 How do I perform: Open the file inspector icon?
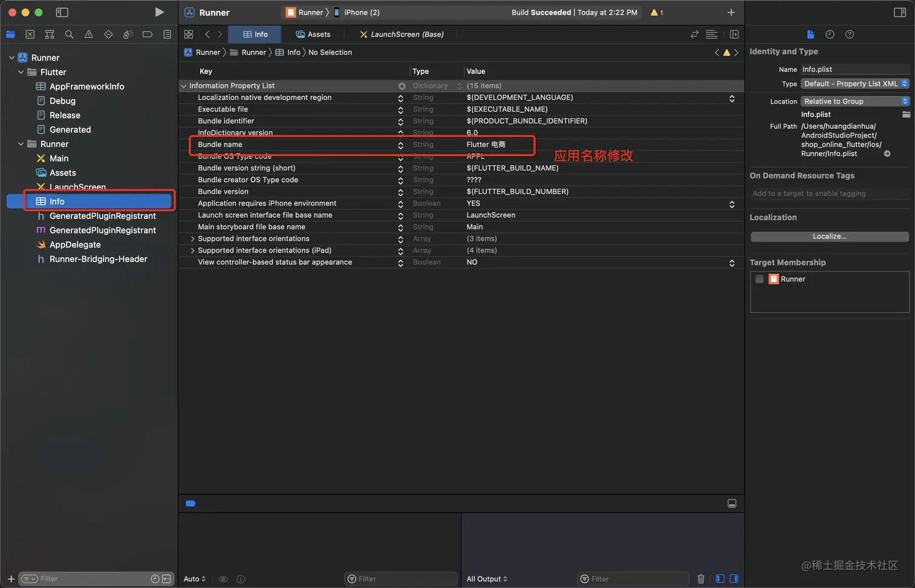[x=810, y=34]
